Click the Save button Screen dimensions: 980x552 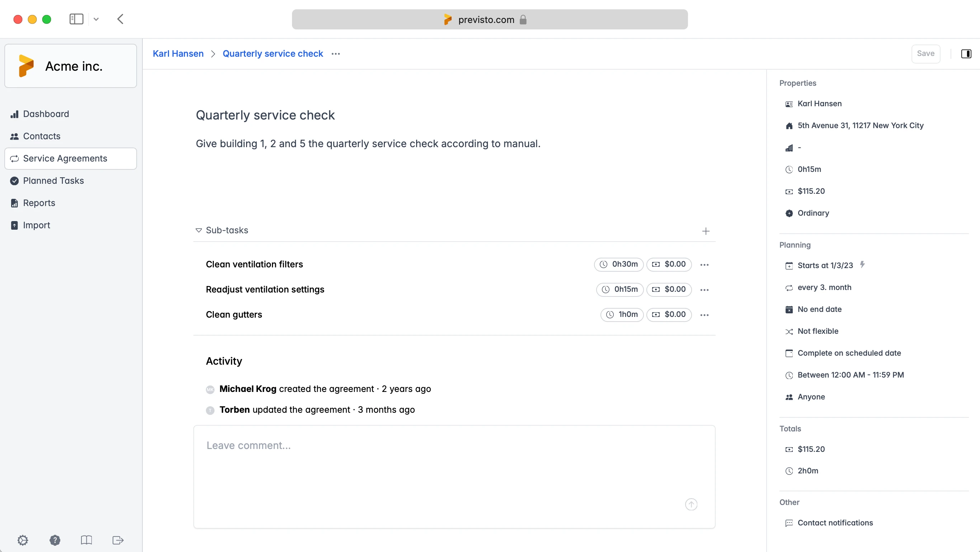(x=925, y=54)
